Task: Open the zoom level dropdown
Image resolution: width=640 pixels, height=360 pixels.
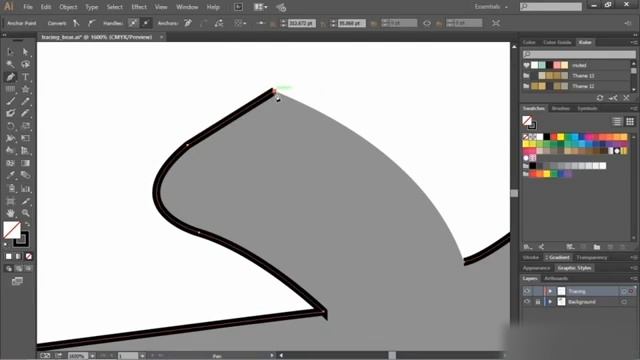Action: 93,356
